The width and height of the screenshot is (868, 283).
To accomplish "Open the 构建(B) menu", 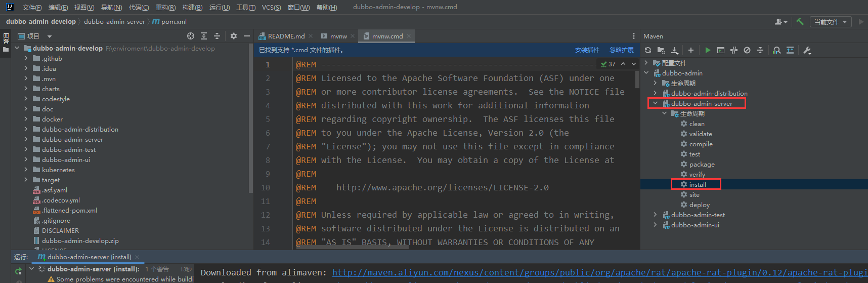I will coord(192,7).
